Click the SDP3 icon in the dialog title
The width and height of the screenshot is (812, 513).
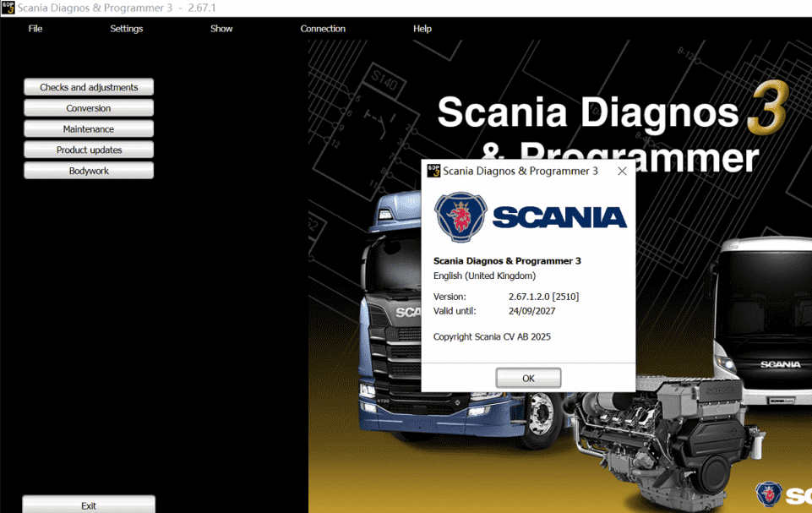[433, 171]
